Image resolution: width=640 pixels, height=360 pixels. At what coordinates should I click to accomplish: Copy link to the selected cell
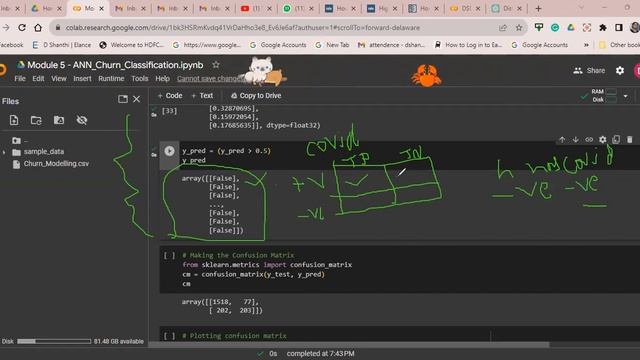[x=589, y=140]
